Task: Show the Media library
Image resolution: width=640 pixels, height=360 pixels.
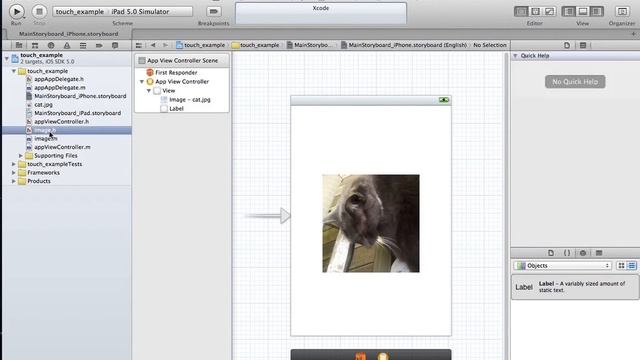Action: pyautogui.click(x=599, y=253)
